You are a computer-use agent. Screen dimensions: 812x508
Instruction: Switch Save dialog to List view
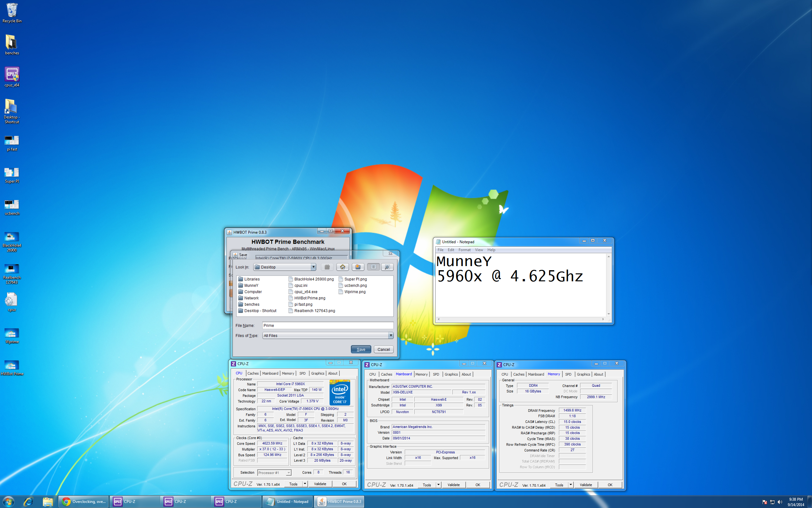pos(373,267)
